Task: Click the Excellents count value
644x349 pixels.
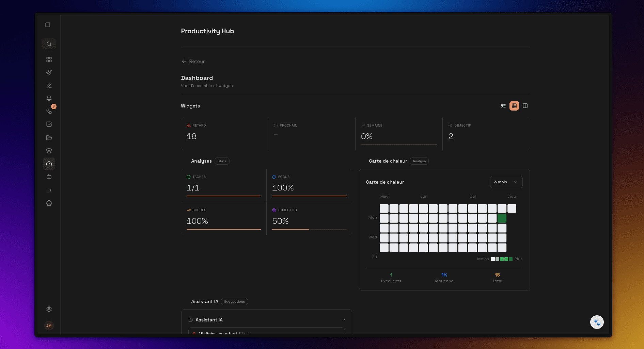Action: pyautogui.click(x=391, y=275)
